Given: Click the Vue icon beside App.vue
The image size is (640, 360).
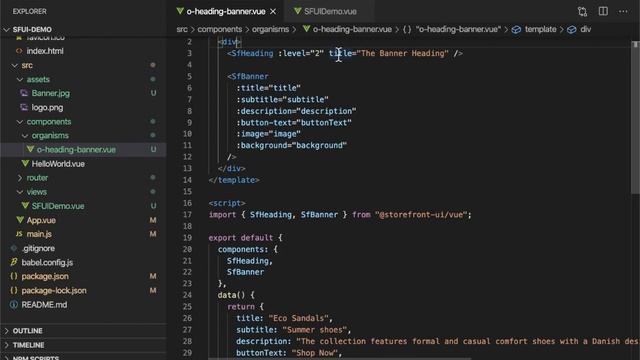Looking at the screenshot, I should coord(20,220).
